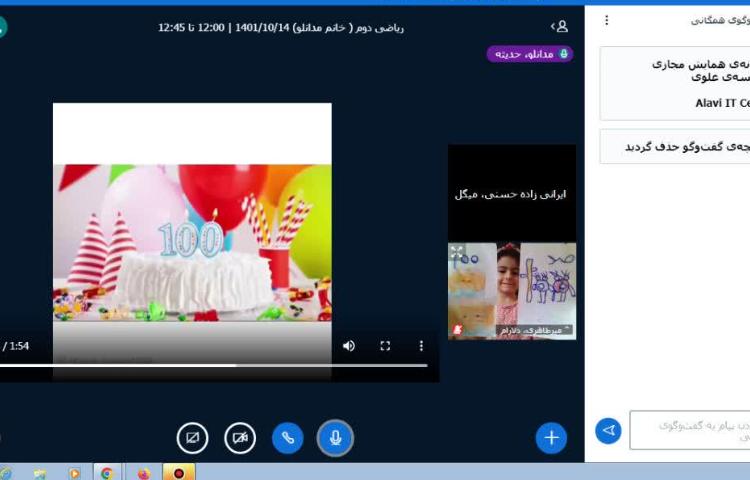Expand the student webcam tile with arrows icon

pos(457,252)
